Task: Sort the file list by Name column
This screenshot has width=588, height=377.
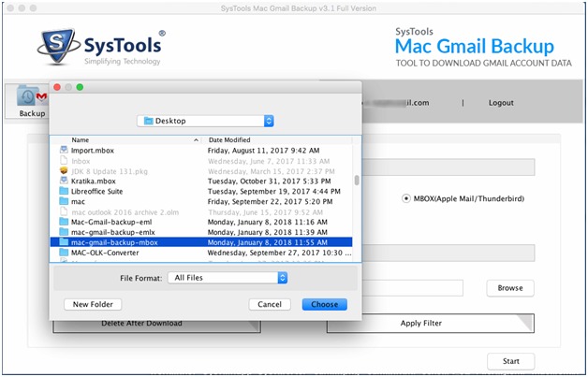Action: (125, 139)
